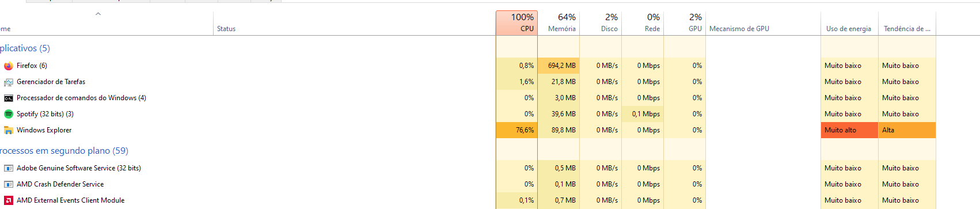Click the AMD Crash Defender Service icon
Image resolution: width=980 pixels, height=209 pixels.
(x=9, y=184)
